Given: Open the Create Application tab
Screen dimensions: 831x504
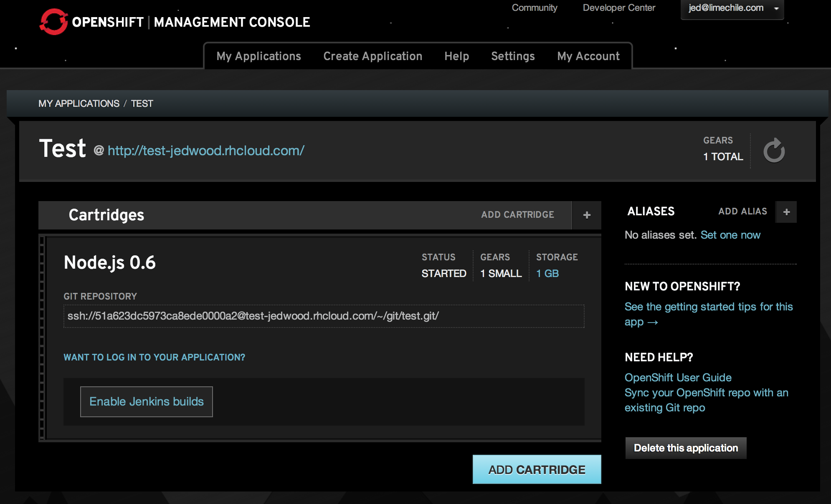Looking at the screenshot, I should [373, 56].
